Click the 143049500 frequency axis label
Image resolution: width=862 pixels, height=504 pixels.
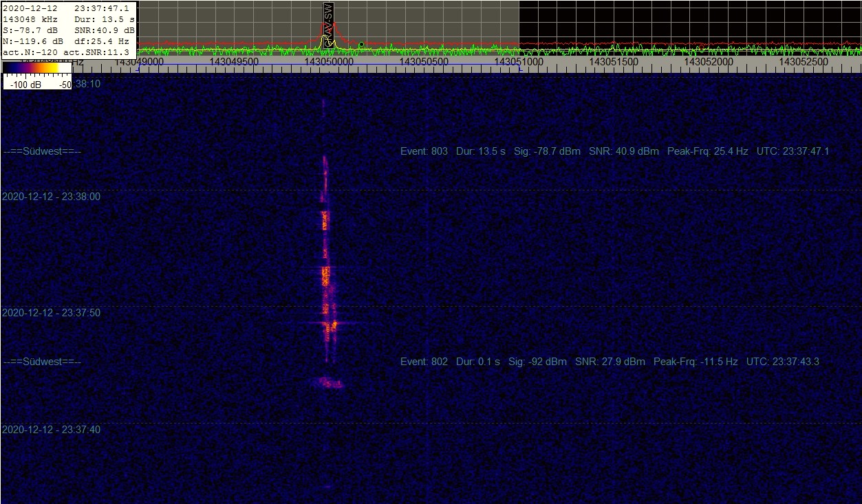[x=234, y=62]
